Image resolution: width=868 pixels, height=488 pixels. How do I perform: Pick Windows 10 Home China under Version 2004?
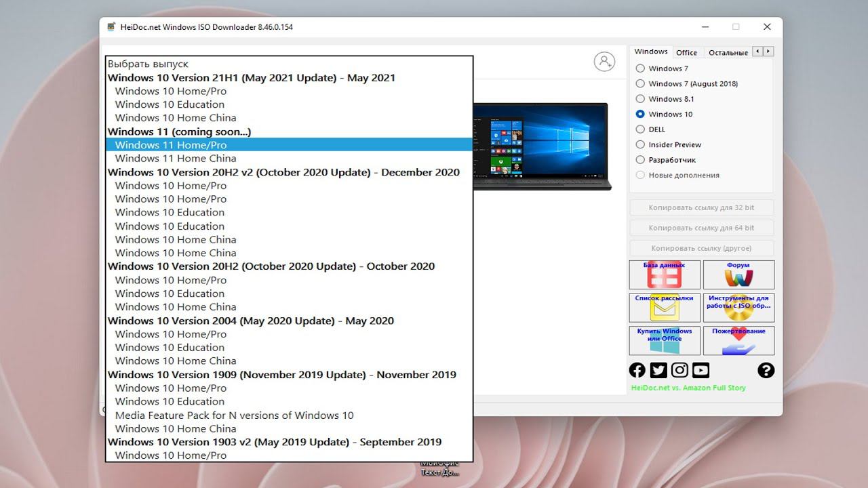[x=289, y=361]
